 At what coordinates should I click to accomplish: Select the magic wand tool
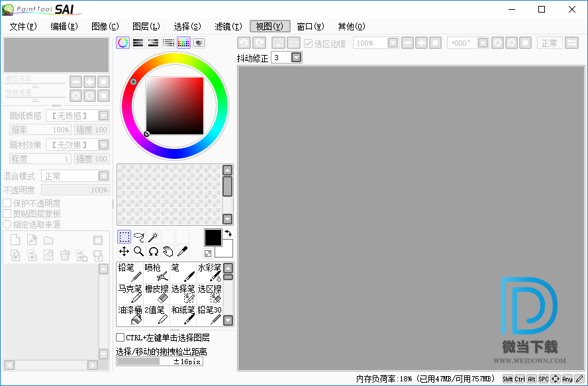154,237
